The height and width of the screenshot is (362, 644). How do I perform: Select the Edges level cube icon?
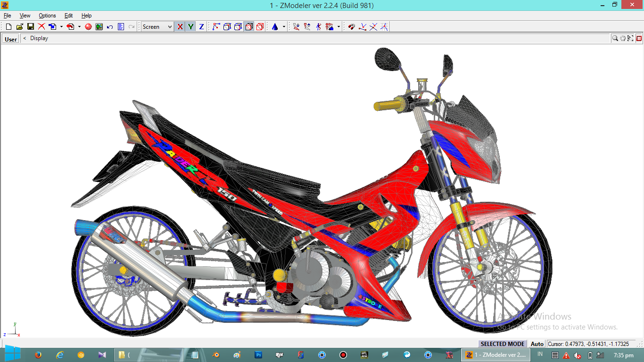coord(227,27)
